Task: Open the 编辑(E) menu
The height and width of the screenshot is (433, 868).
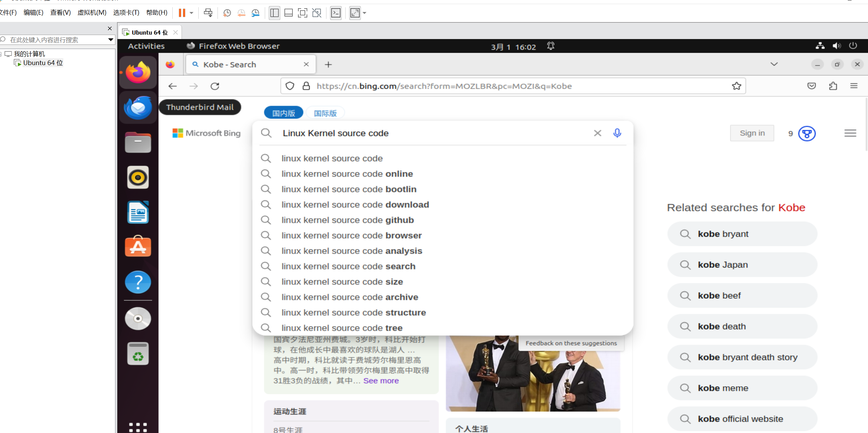Action: click(34, 13)
